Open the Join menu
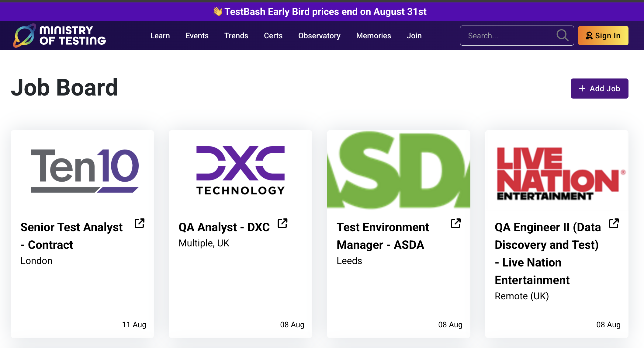 [414, 36]
